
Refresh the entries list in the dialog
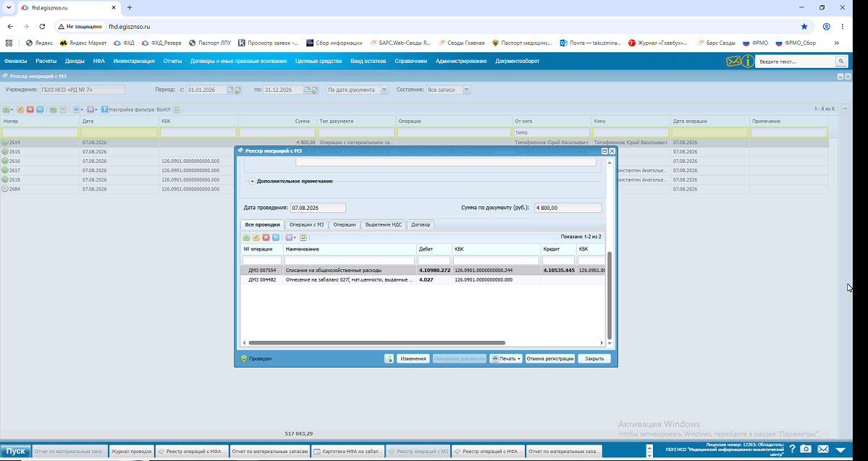tap(303, 237)
